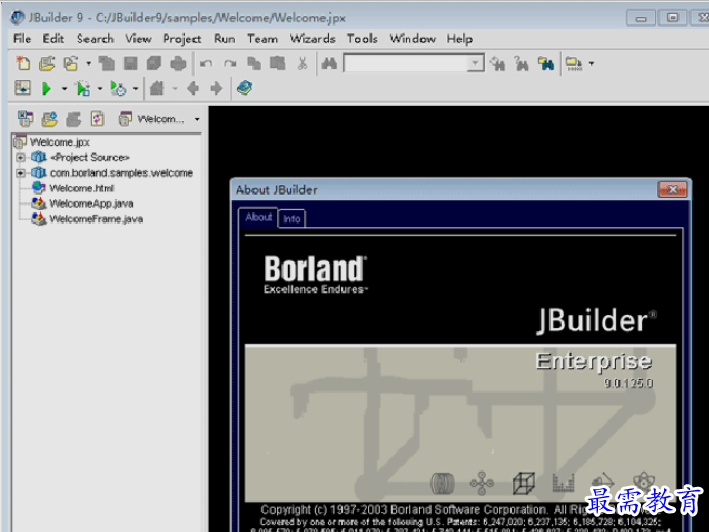Click the folder-with-plus icon in project pane
Screen dimensions: 709x532
(49, 119)
